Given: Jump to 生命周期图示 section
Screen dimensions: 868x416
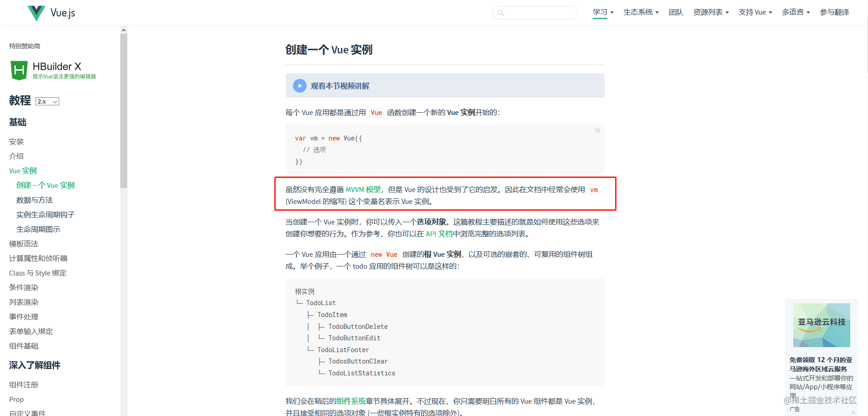Looking at the screenshot, I should [38, 229].
